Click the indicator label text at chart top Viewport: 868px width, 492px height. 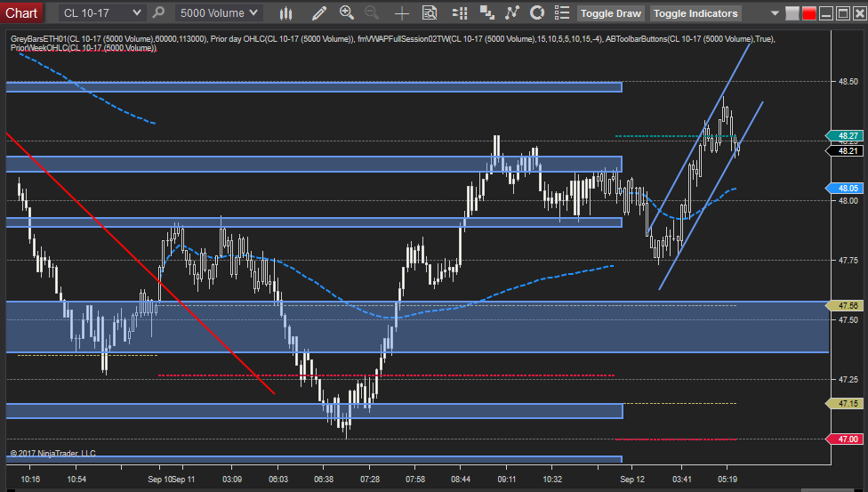(392, 44)
